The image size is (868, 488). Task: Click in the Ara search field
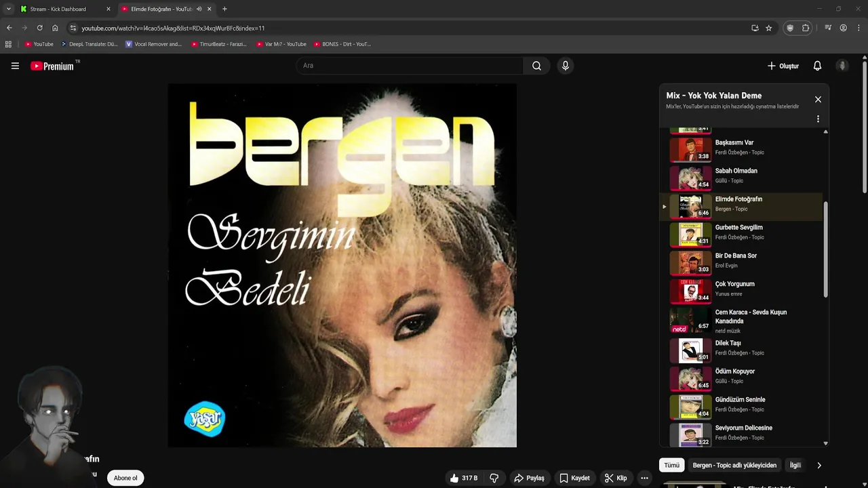point(409,66)
